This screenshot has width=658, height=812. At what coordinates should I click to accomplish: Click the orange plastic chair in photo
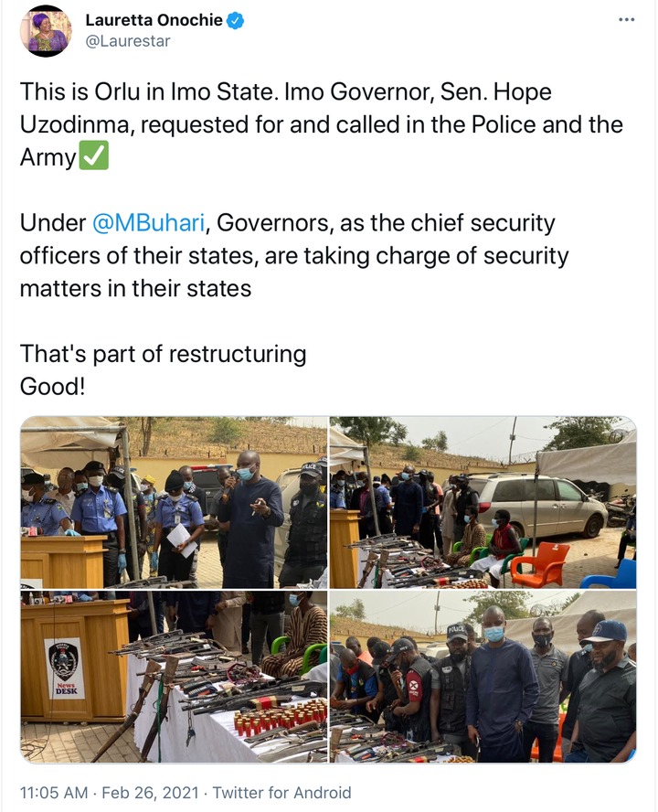tap(540, 565)
